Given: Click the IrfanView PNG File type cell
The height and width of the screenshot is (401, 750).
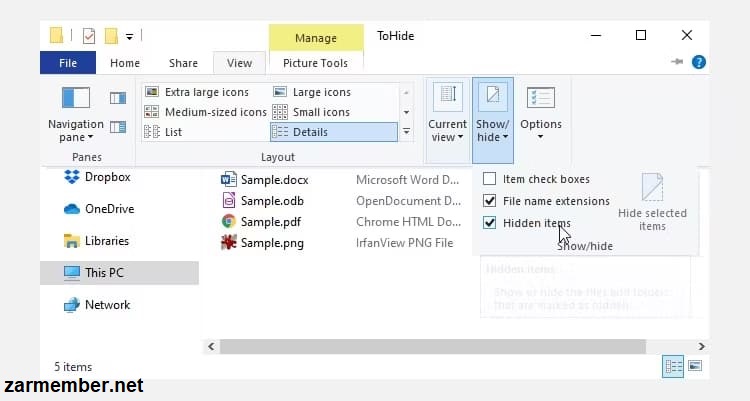Looking at the screenshot, I should 405,243.
